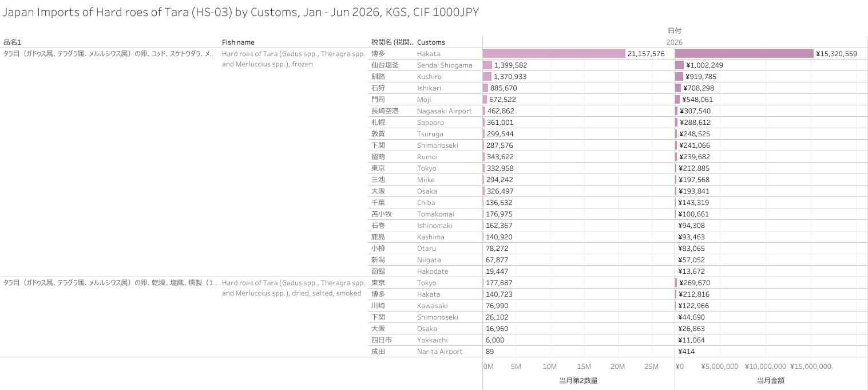Select the 'Ishinomaki' customs label
This screenshot has height=390, width=868.
click(435, 225)
